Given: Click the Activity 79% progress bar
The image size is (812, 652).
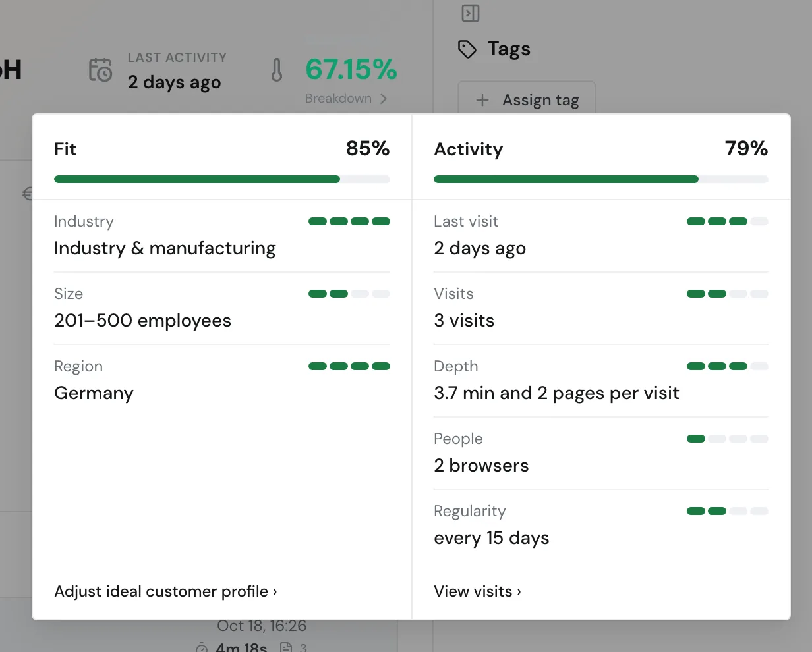Looking at the screenshot, I should click(601, 179).
